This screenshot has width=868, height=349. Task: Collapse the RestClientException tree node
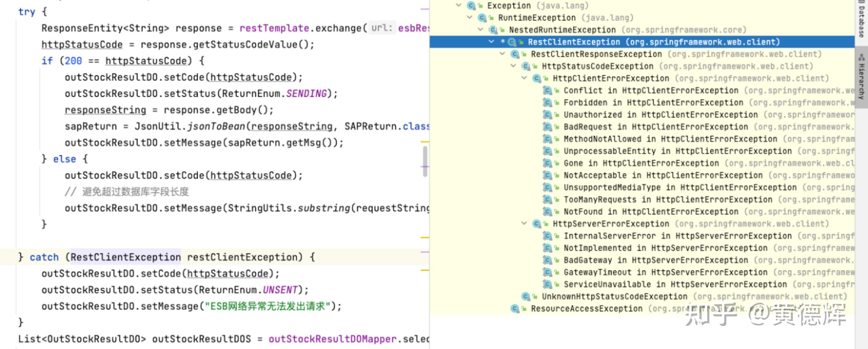[491, 42]
